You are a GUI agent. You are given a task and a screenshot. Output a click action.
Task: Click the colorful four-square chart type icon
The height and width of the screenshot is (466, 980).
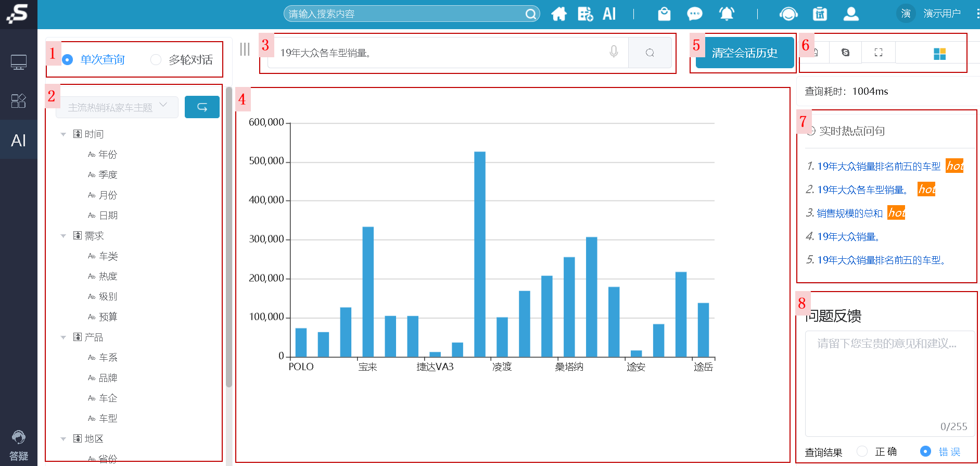(939, 54)
